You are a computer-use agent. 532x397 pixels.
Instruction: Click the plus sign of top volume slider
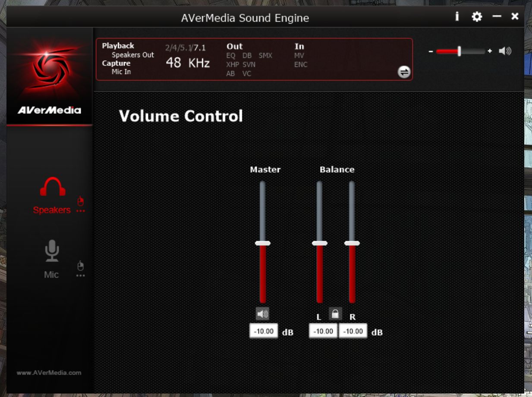pyautogui.click(x=490, y=51)
